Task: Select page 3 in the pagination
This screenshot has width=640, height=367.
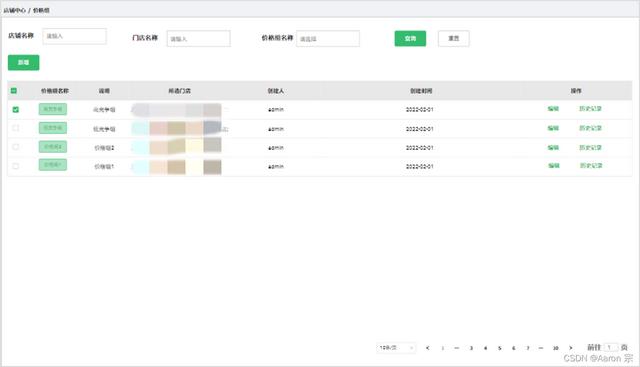Action: (x=471, y=348)
